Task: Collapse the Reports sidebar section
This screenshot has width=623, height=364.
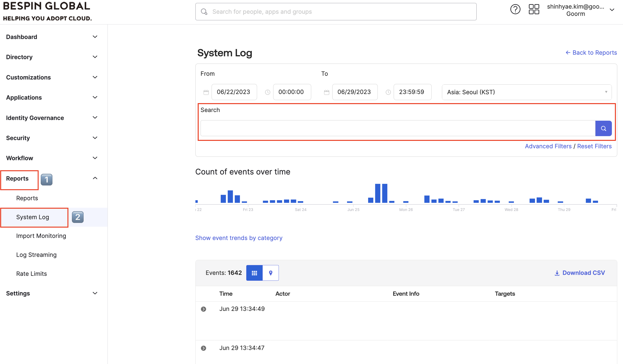Action: click(95, 178)
